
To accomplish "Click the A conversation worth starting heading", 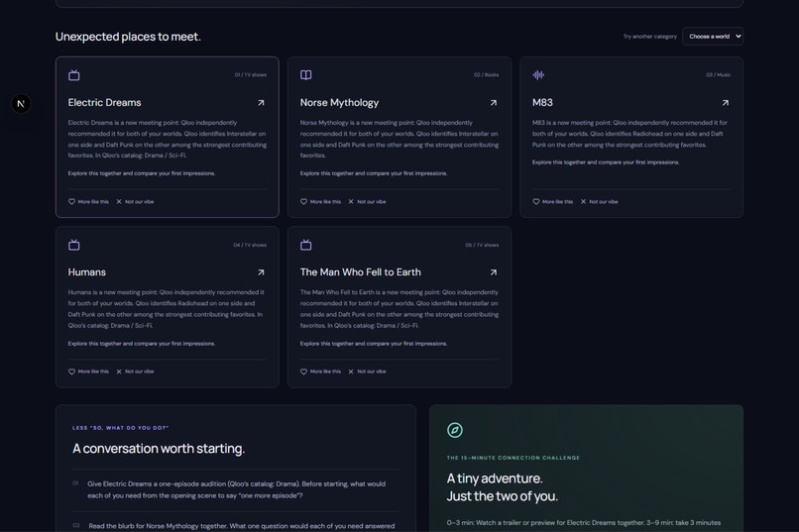I will [159, 449].
